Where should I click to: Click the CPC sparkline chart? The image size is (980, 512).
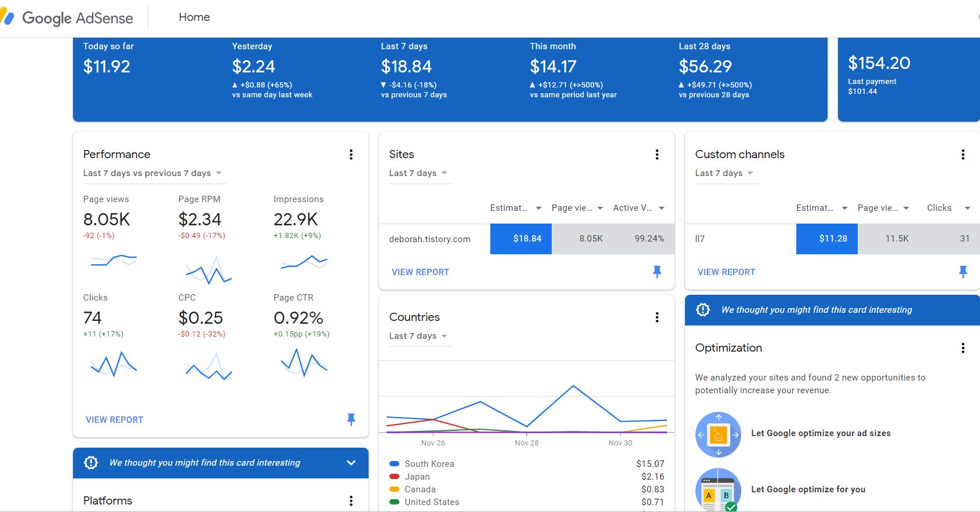point(209,367)
